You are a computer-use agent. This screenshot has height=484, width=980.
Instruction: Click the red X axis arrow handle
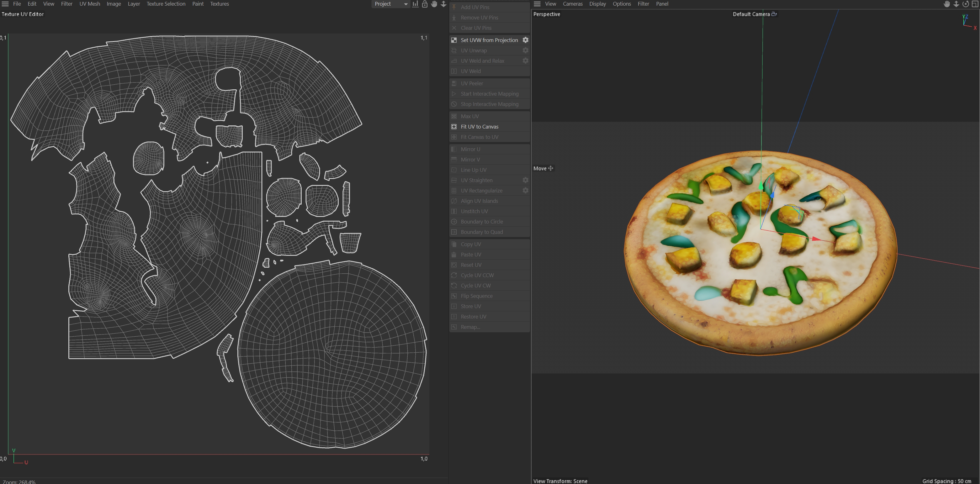(x=816, y=239)
